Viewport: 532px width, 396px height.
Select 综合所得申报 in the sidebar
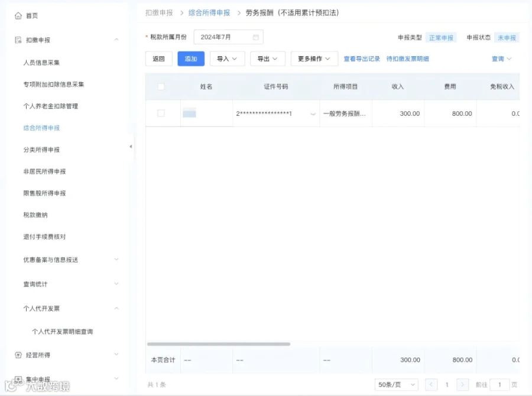point(41,128)
